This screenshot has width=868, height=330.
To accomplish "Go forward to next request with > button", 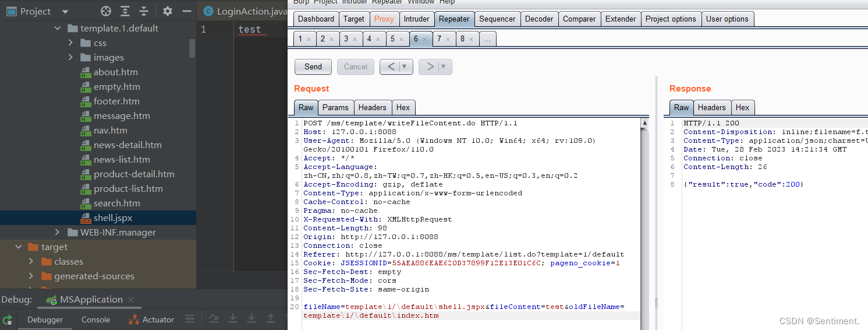I will (x=430, y=66).
